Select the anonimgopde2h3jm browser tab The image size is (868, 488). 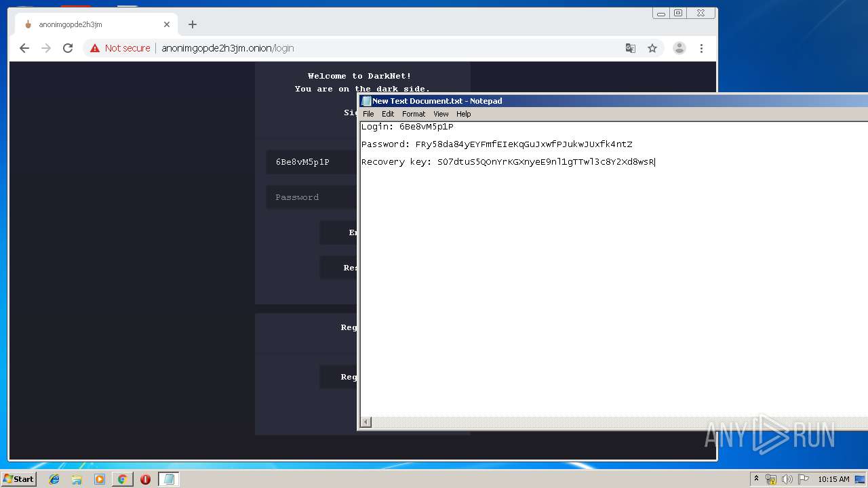pyautogui.click(x=95, y=24)
